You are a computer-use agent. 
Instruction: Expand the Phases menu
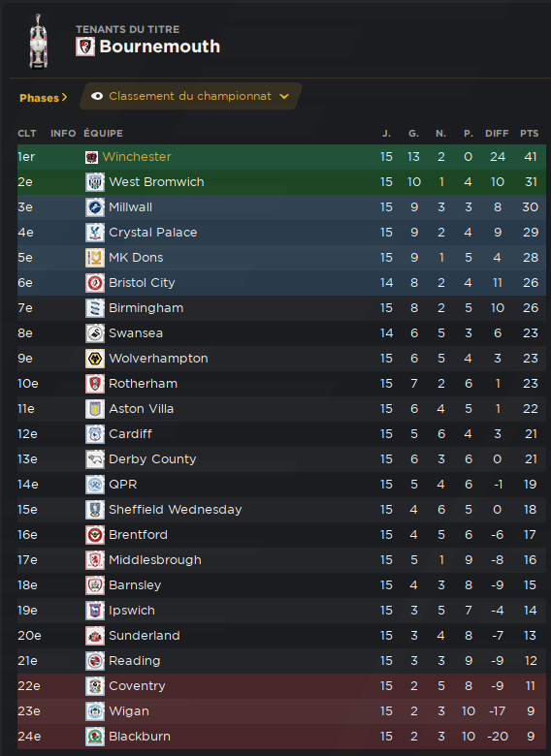(43, 98)
